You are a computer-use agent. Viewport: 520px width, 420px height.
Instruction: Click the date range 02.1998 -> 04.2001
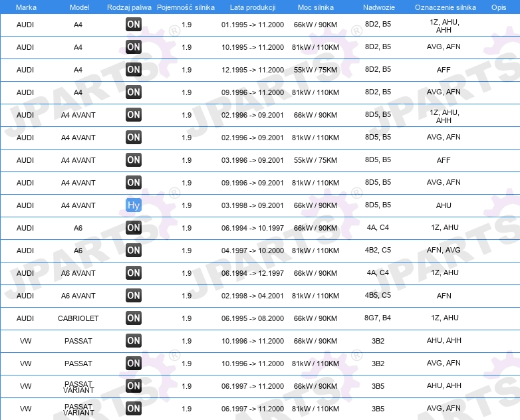click(253, 295)
